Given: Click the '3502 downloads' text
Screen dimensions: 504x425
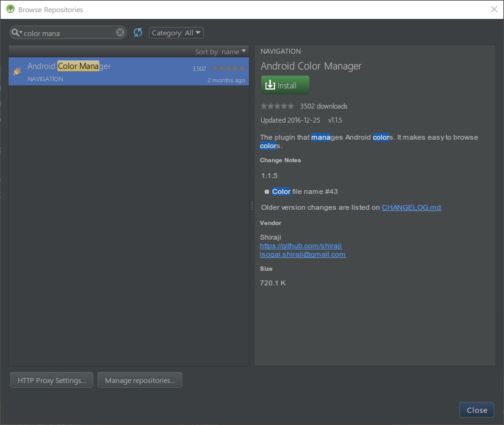Looking at the screenshot, I should click(x=323, y=106).
